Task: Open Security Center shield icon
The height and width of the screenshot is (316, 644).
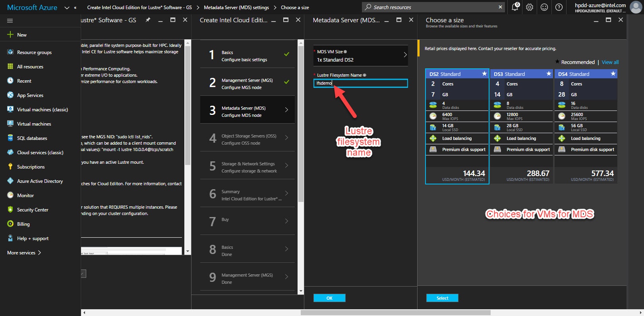Action: (x=10, y=209)
